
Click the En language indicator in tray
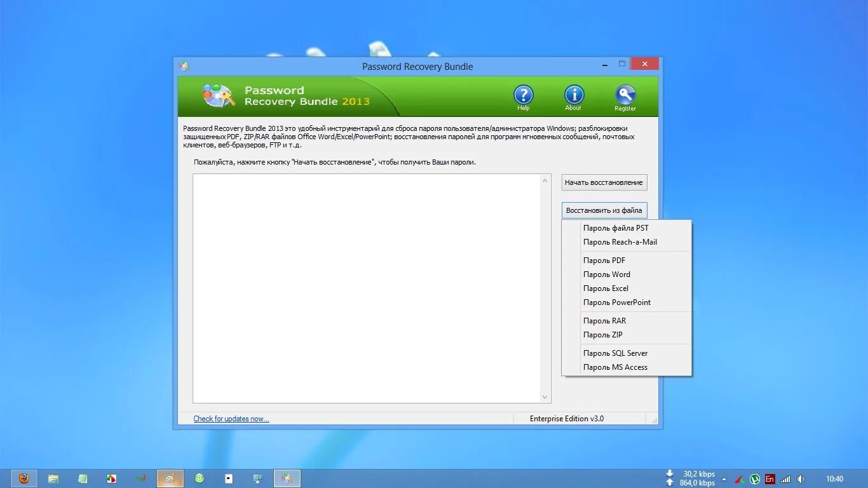click(x=770, y=479)
